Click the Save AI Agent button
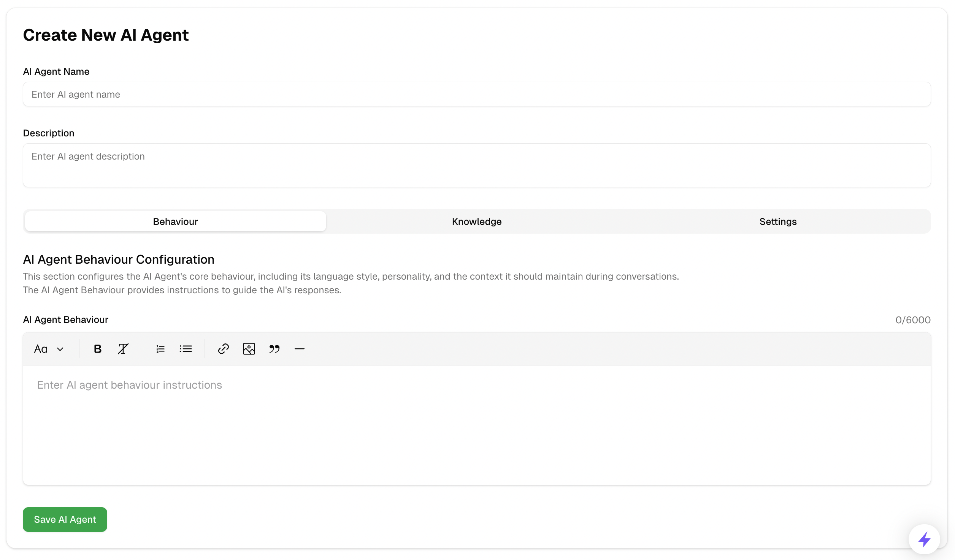This screenshot has width=955, height=560. (x=65, y=519)
